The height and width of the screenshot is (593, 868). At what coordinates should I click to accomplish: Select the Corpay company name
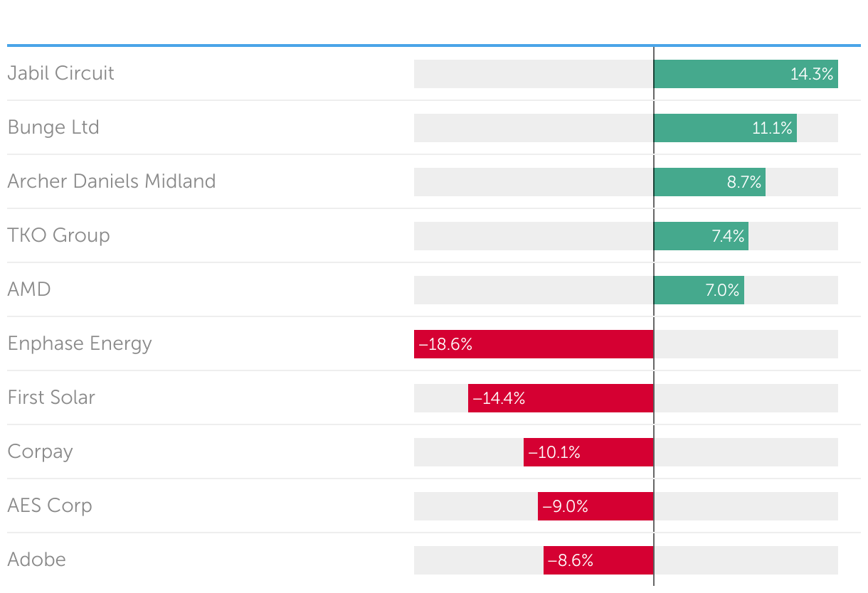pos(41,452)
